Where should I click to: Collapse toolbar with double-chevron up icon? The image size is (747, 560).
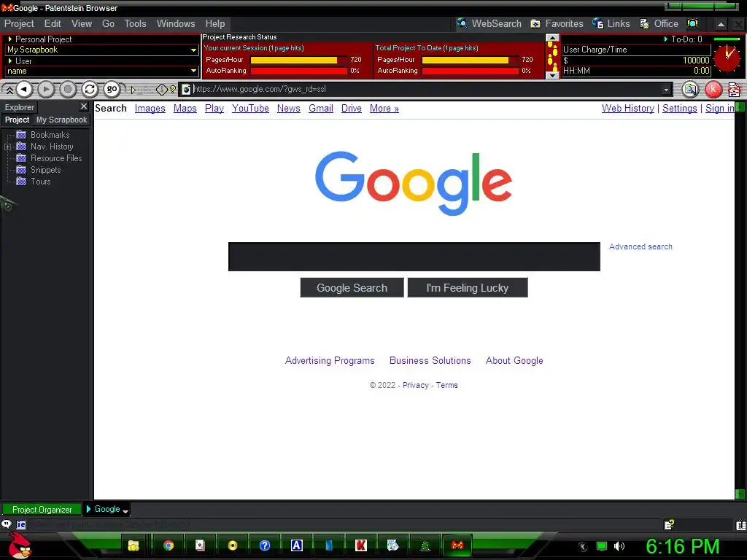pyautogui.click(x=9, y=90)
